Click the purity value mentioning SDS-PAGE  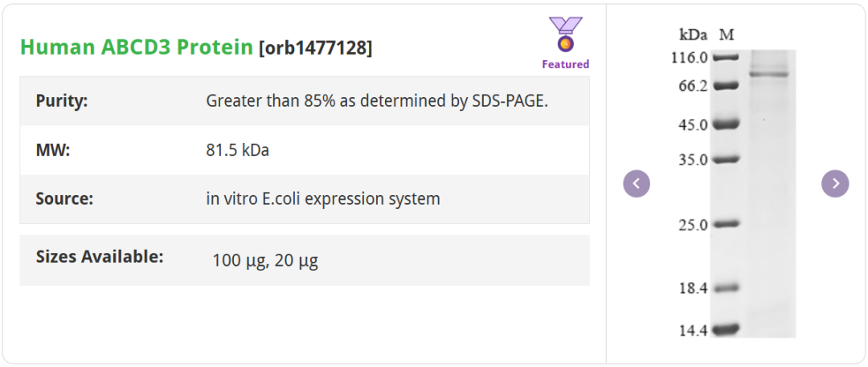(377, 101)
